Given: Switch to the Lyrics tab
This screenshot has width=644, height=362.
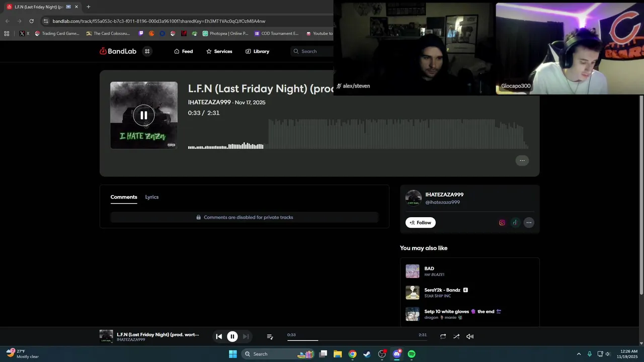Looking at the screenshot, I should coord(152,197).
